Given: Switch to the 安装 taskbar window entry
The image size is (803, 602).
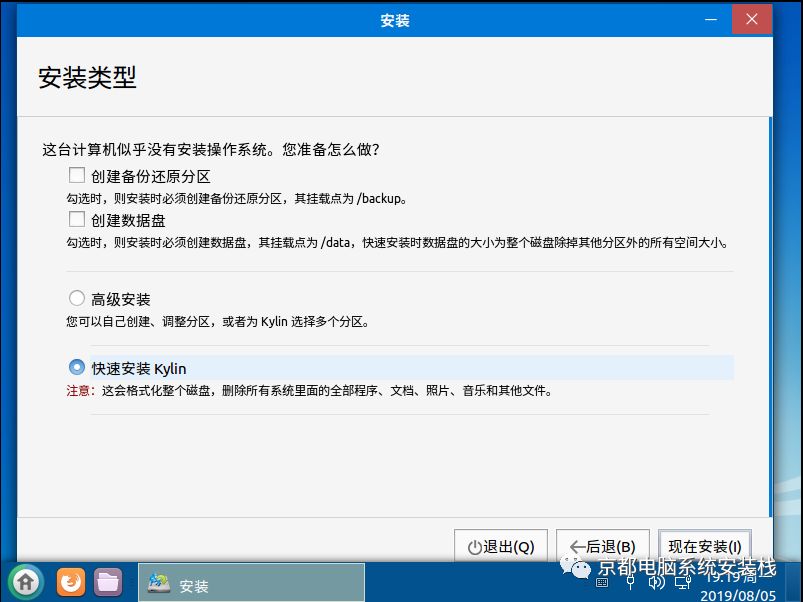Looking at the screenshot, I should pos(251,583).
